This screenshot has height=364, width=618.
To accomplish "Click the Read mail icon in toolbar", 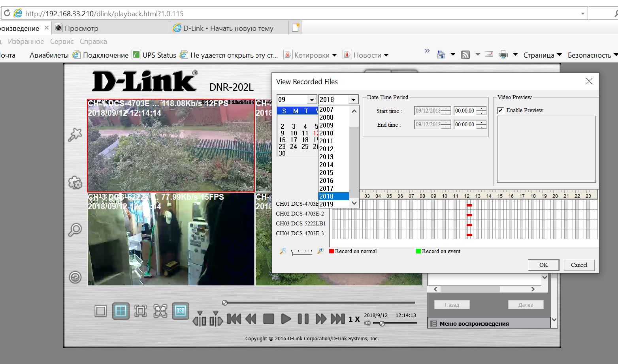I will coord(489,54).
